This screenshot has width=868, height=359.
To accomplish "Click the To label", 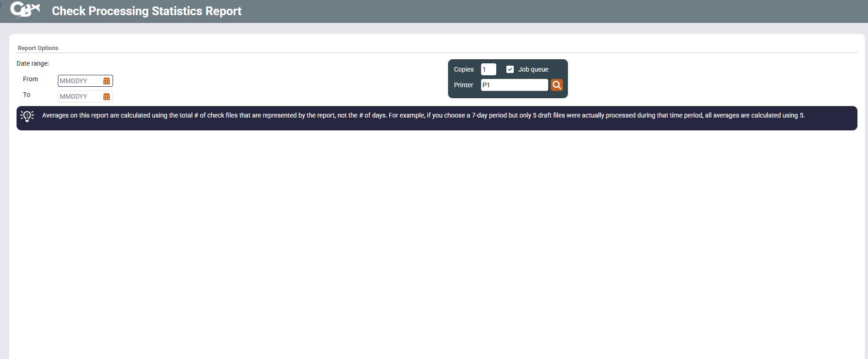I will pos(27,95).
